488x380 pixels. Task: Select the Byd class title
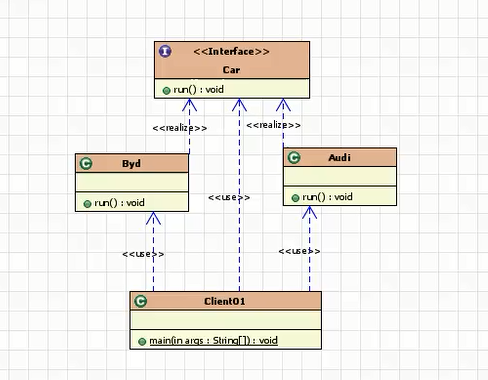tap(131, 164)
